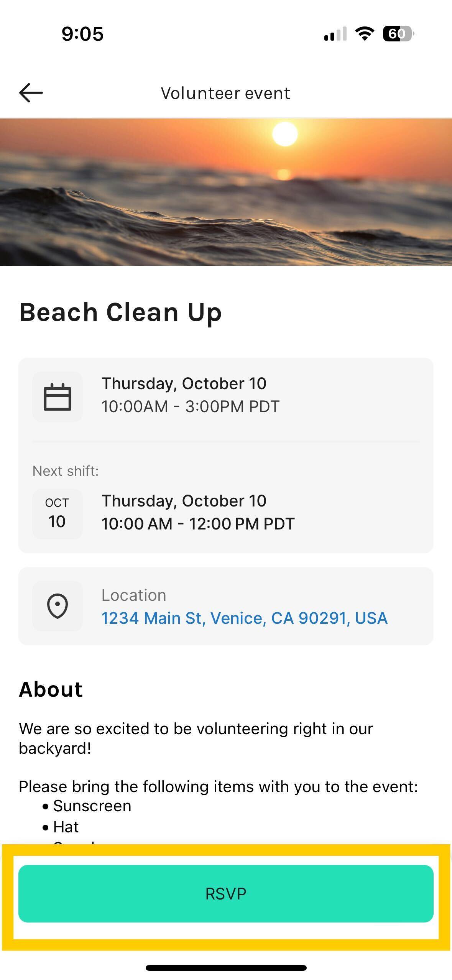The image size is (452, 980).
Task: Tap the battery indicator icon
Action: [x=398, y=34]
